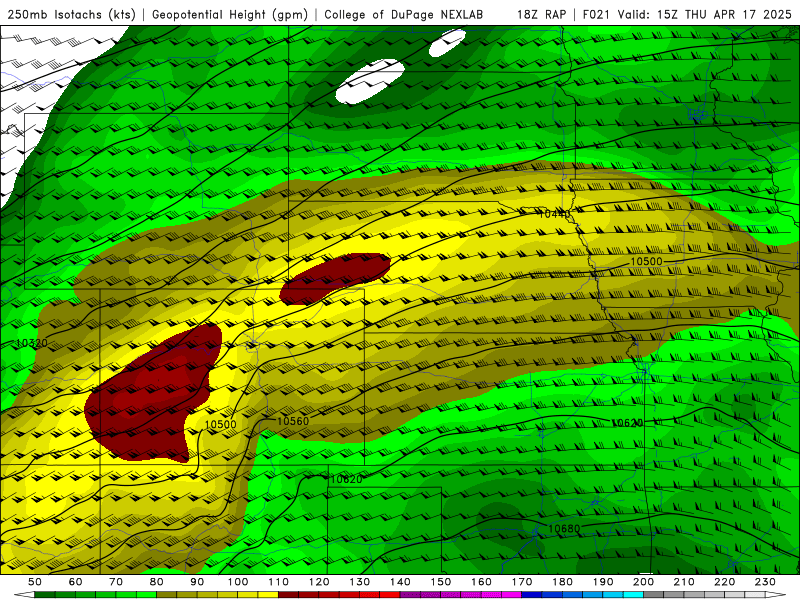The height and width of the screenshot is (600, 800).
Task: Click legend value 120
Action: pyautogui.click(x=319, y=582)
